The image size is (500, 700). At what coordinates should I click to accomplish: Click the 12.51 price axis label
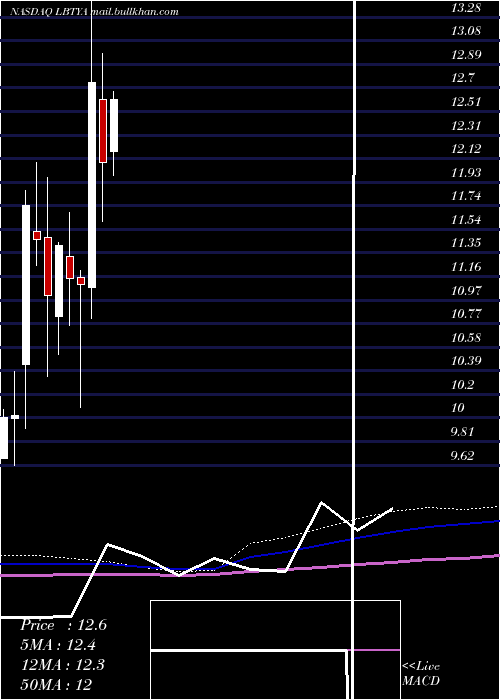click(x=466, y=102)
